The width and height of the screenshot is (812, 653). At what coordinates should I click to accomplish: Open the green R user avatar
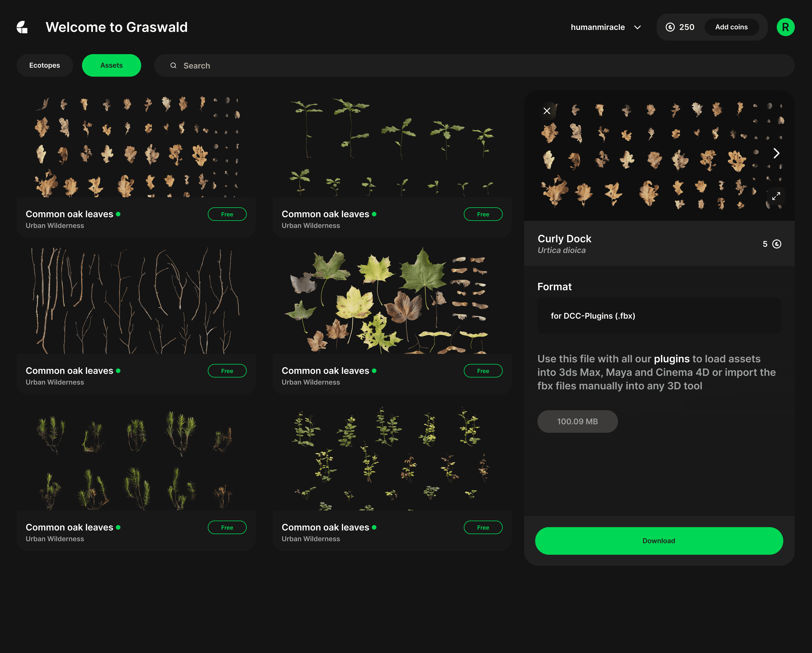pyautogui.click(x=785, y=27)
